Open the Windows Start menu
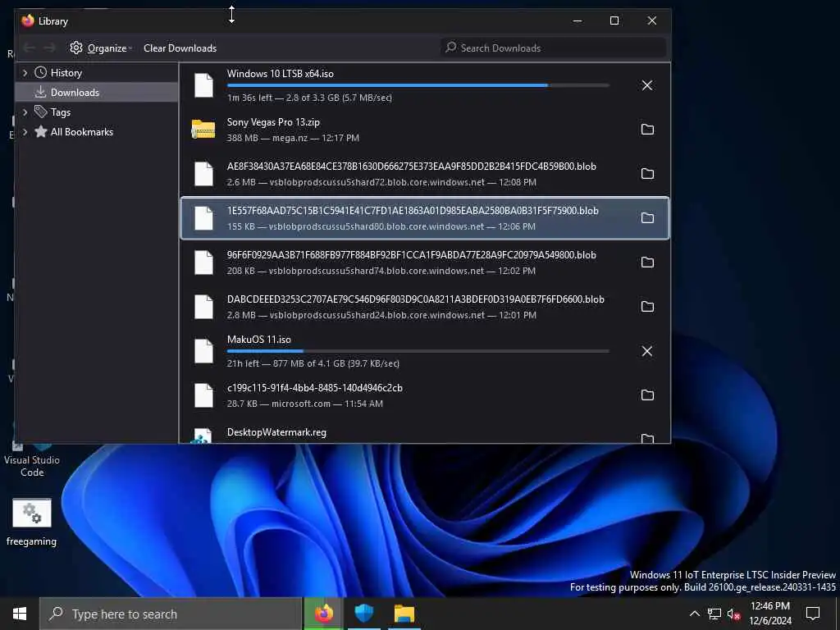This screenshot has height=630, width=840. point(20,614)
